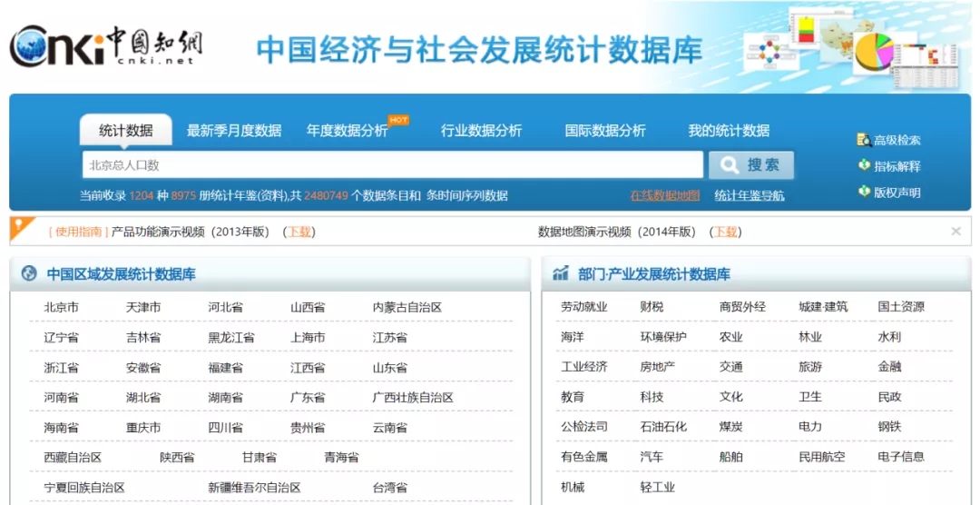This screenshot has width=980, height=505.
Task: Click the bar chart icon beside 部门·产业发展统计数据库
Action: (x=561, y=272)
